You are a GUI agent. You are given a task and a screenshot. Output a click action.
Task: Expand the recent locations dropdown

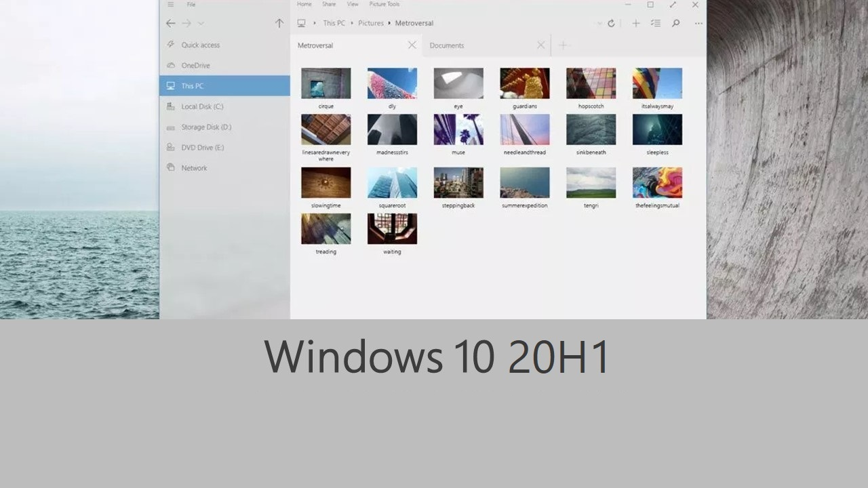(x=201, y=23)
